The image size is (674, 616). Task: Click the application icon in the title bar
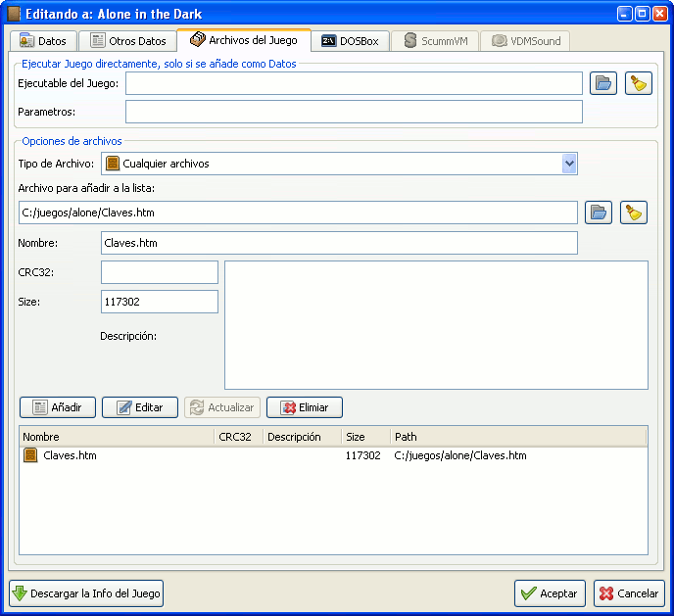coord(14,14)
